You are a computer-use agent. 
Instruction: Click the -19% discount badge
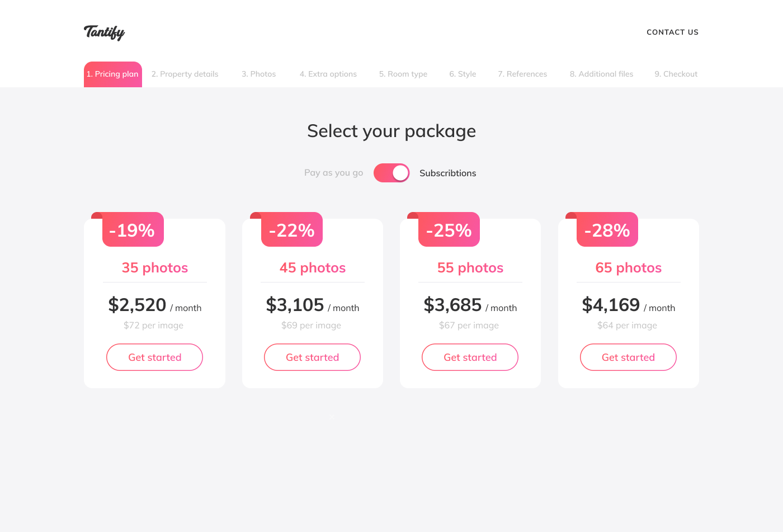pyautogui.click(x=133, y=229)
